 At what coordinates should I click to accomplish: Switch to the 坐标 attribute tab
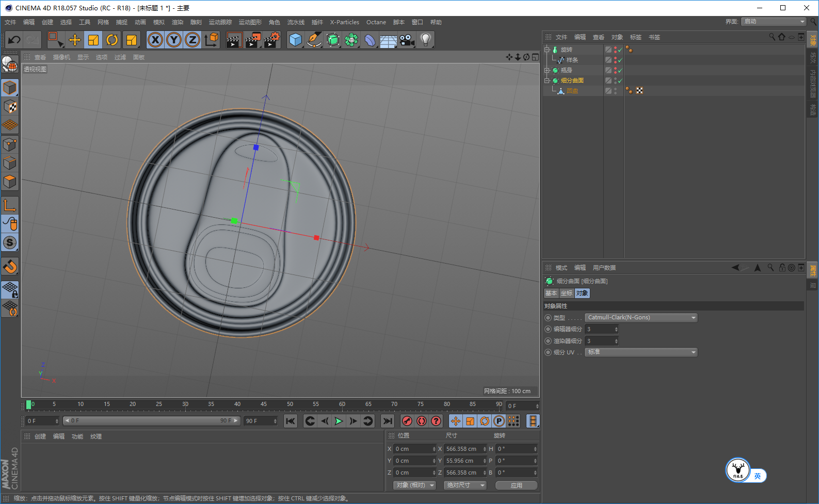(x=567, y=293)
